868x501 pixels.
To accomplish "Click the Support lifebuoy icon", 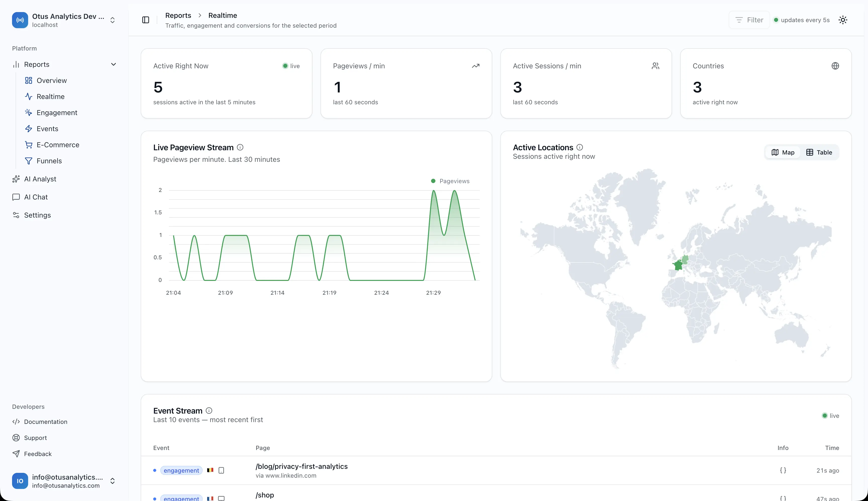I will (x=16, y=438).
